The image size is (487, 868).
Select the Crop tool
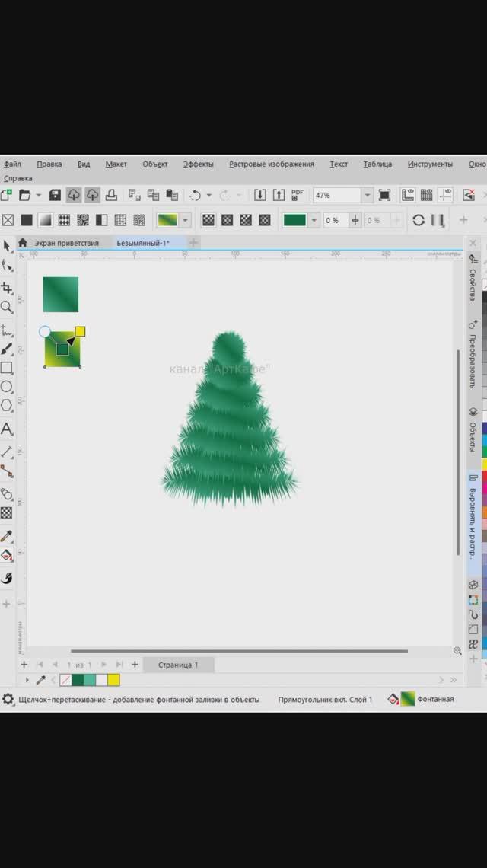pyautogui.click(x=7, y=287)
